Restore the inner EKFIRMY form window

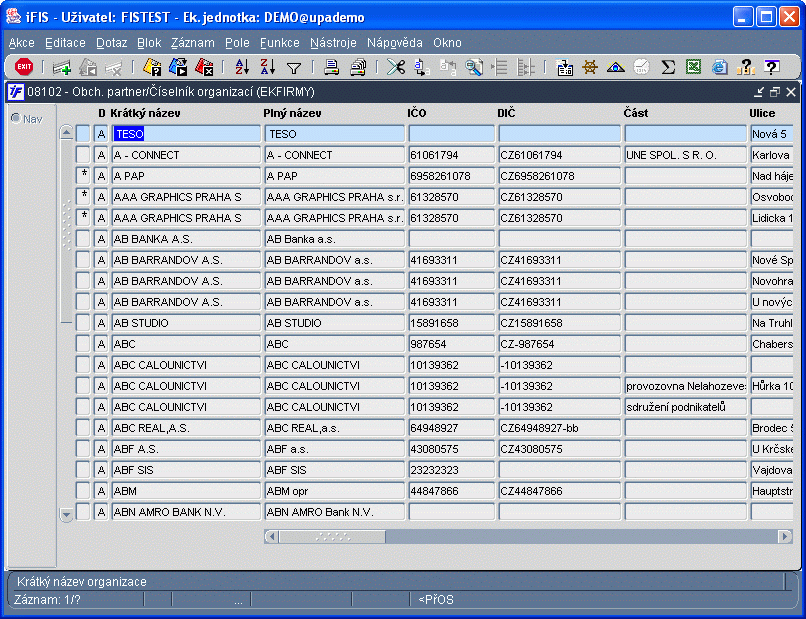point(775,92)
